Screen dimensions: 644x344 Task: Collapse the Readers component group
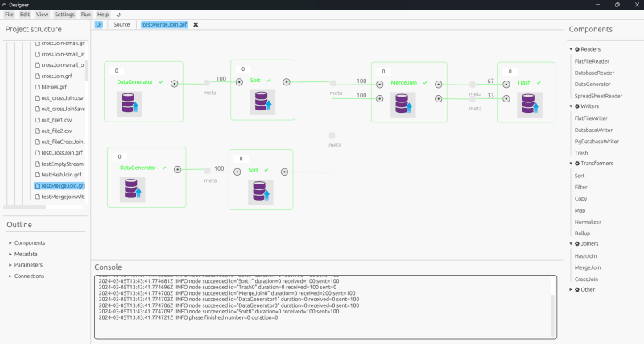pos(571,49)
